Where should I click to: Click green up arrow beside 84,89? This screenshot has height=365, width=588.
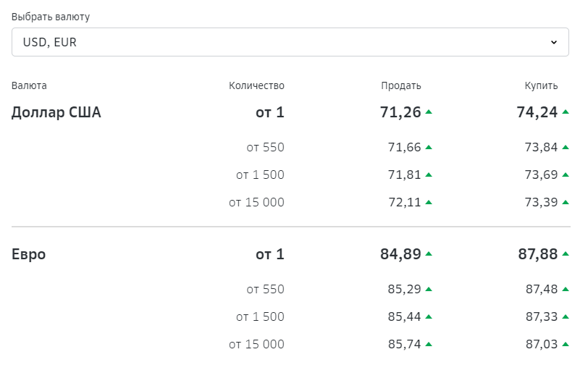coord(429,254)
